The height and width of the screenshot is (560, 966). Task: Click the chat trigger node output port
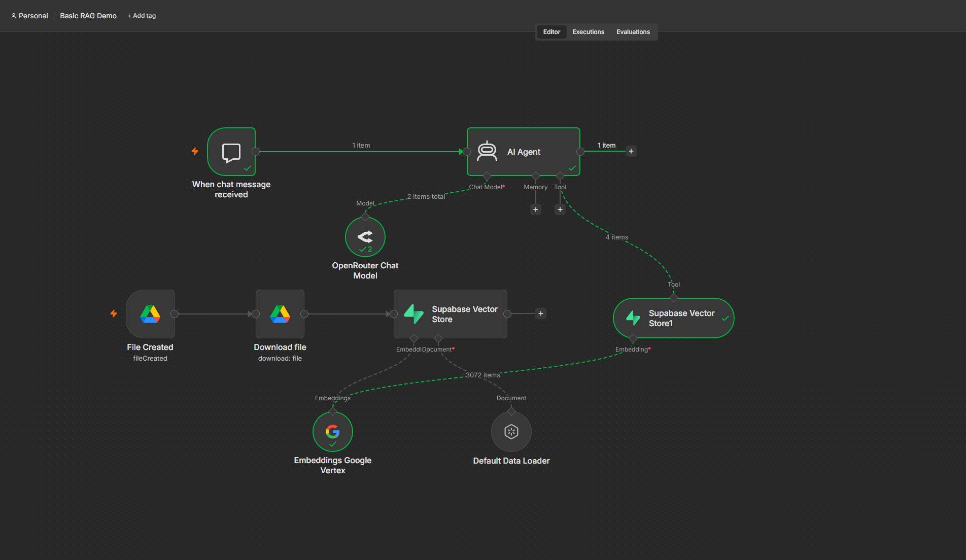(256, 152)
